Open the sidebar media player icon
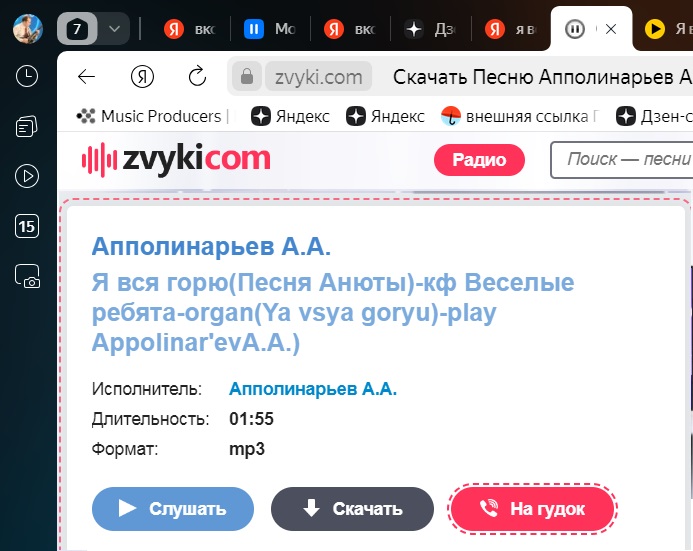This screenshot has height=551, width=693. coord(27,176)
